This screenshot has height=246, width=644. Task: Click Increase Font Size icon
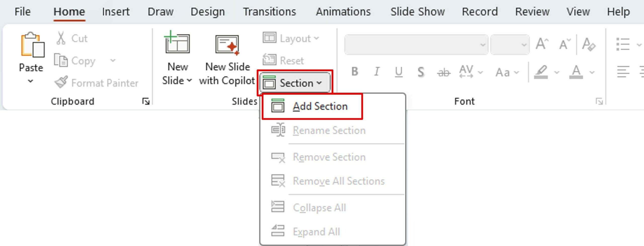pyautogui.click(x=542, y=45)
